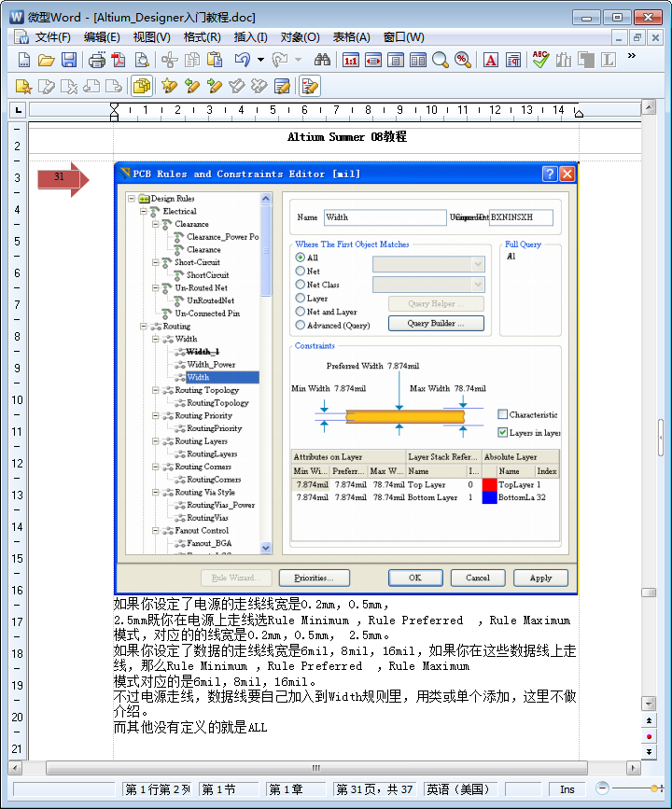
Task: Set zoom to 1:1 actual size
Action: coord(351,61)
